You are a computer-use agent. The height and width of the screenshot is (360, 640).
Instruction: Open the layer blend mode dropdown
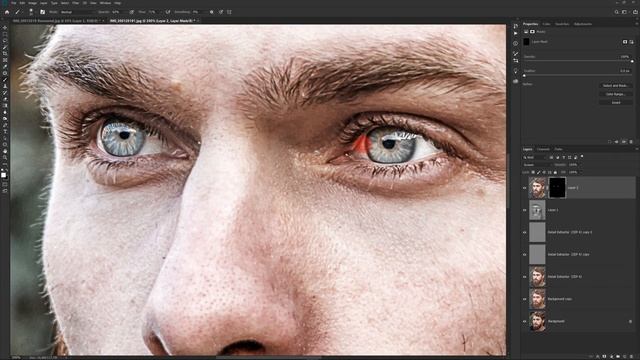(538, 165)
